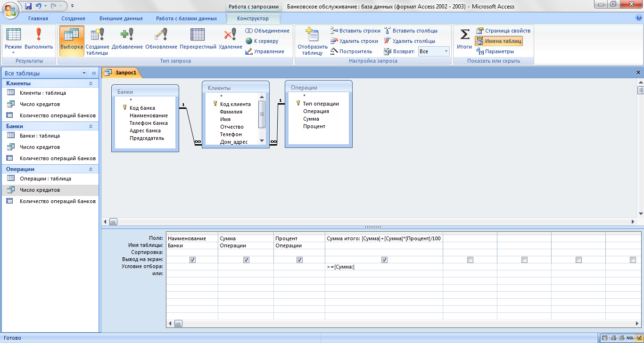Open the Главная ribbon tab
This screenshot has height=343, width=644.
38,18
